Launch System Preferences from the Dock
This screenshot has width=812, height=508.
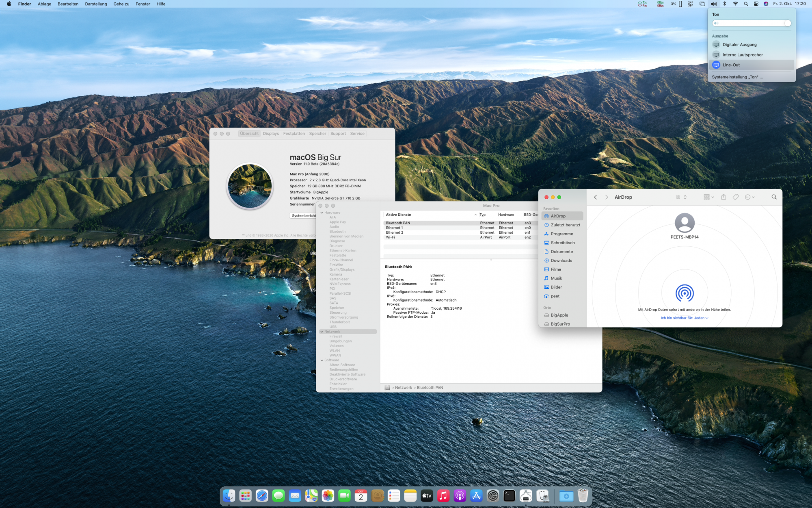tap(492, 495)
